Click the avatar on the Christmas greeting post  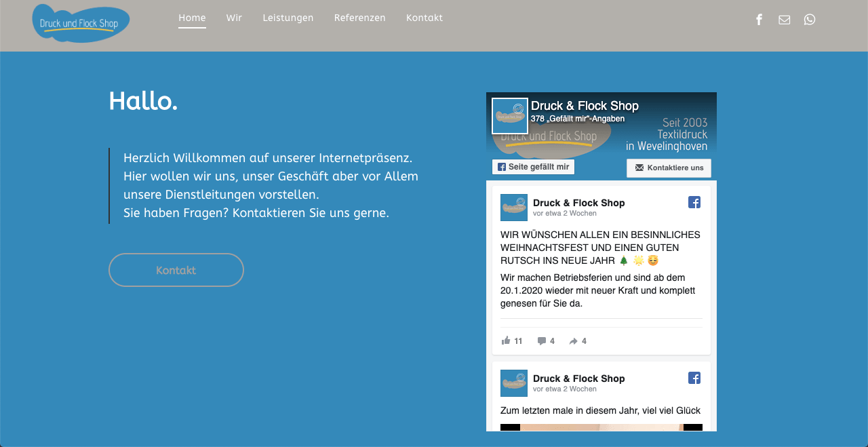(514, 208)
